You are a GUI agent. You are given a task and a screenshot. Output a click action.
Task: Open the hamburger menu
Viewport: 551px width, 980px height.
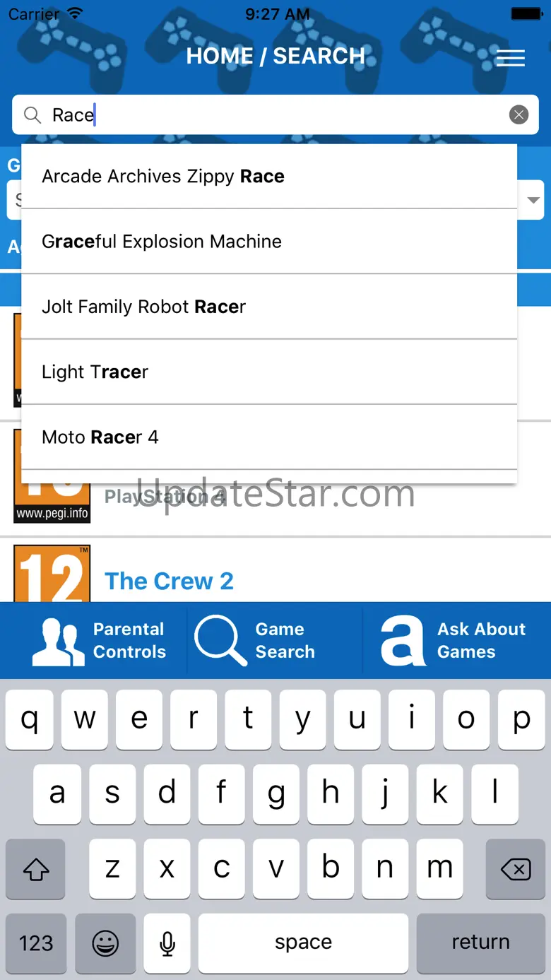(510, 58)
